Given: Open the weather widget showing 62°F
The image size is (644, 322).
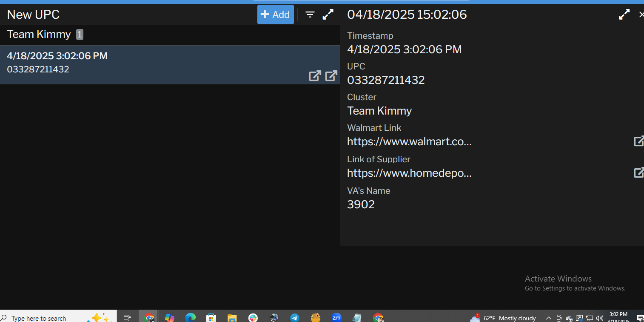Looking at the screenshot, I should 503,318.
